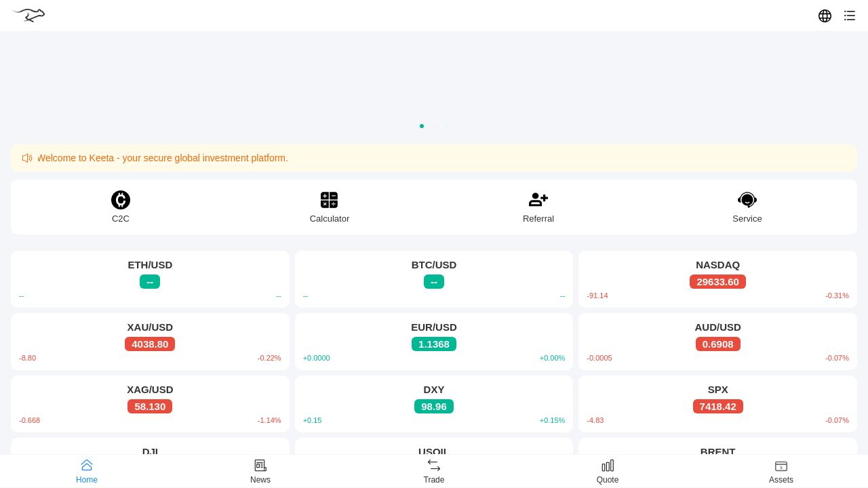868x488 pixels.
Task: Click the green ETH/USD placeholder price badge
Action: tap(150, 282)
